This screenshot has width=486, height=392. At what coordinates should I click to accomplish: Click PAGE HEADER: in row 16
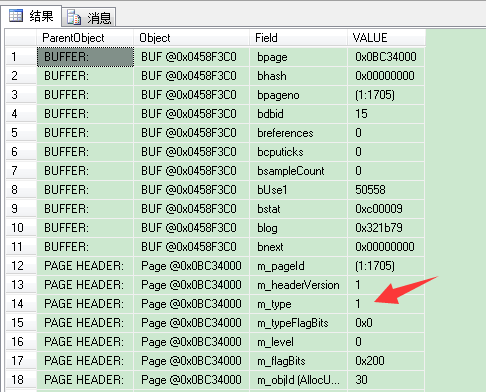[85, 342]
